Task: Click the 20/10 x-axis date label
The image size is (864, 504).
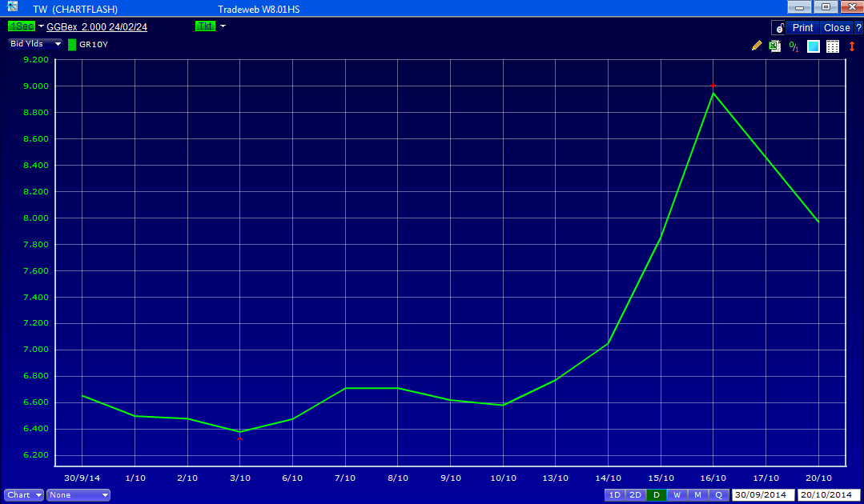Action: coord(819,478)
